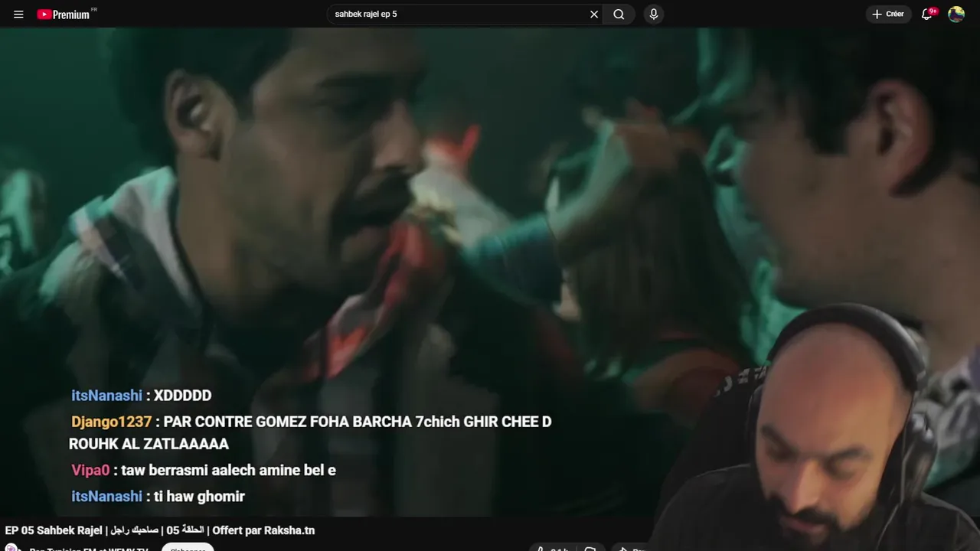Open the account avatar menu

(956, 14)
